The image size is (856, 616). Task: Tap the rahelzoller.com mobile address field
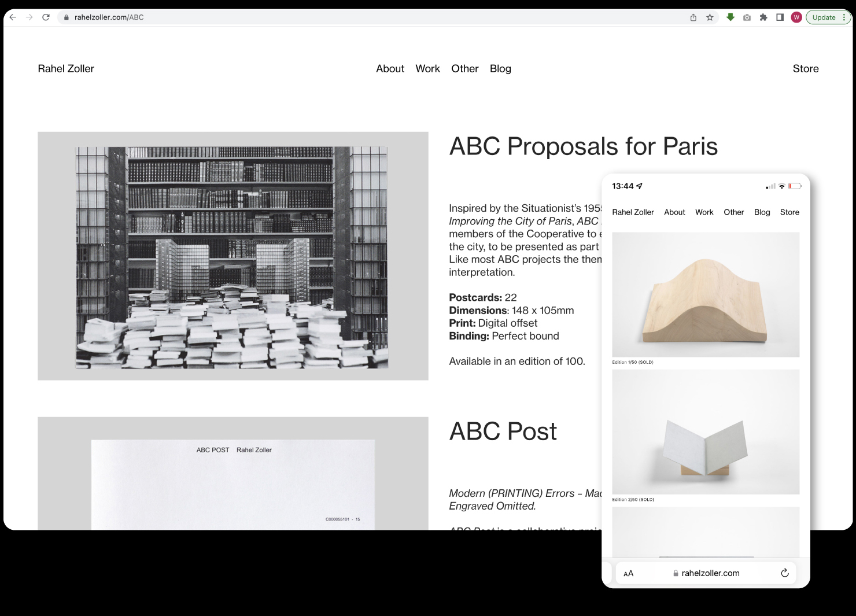[x=706, y=573]
